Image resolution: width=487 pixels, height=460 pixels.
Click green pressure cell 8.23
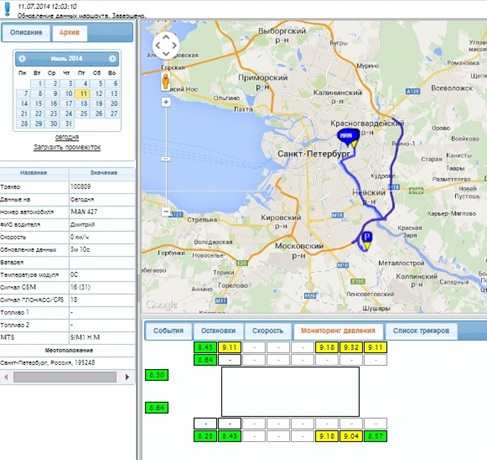(x=205, y=436)
